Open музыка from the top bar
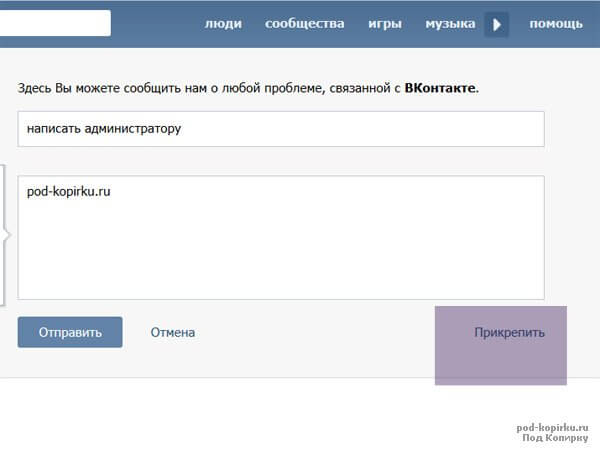Screen dimensions: 600x456 (450, 24)
